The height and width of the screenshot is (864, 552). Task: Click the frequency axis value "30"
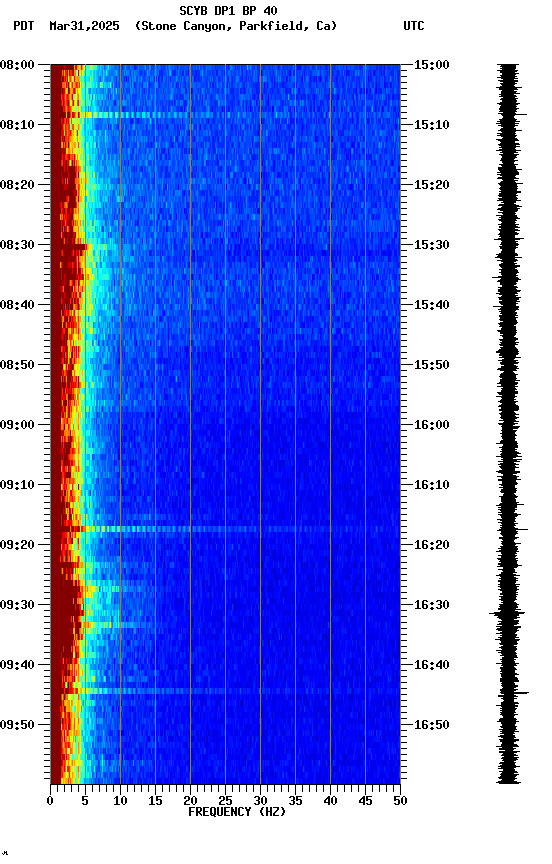(260, 801)
